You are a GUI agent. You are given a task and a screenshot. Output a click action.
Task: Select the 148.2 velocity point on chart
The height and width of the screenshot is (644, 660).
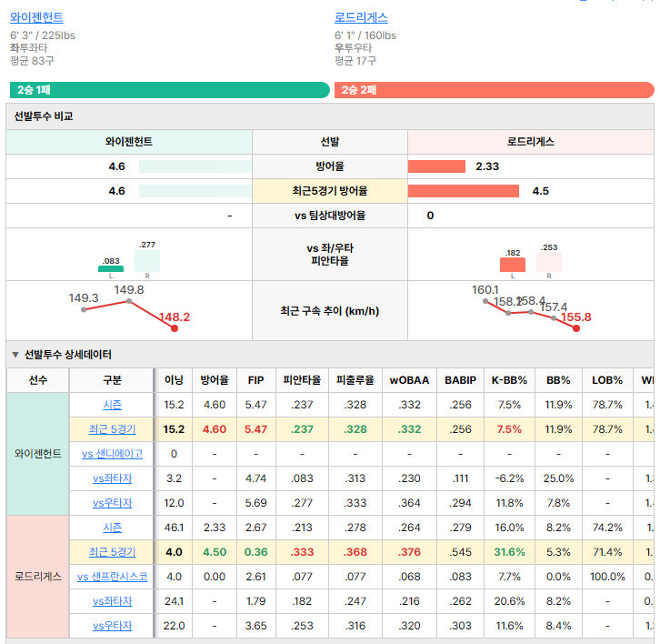tap(175, 328)
